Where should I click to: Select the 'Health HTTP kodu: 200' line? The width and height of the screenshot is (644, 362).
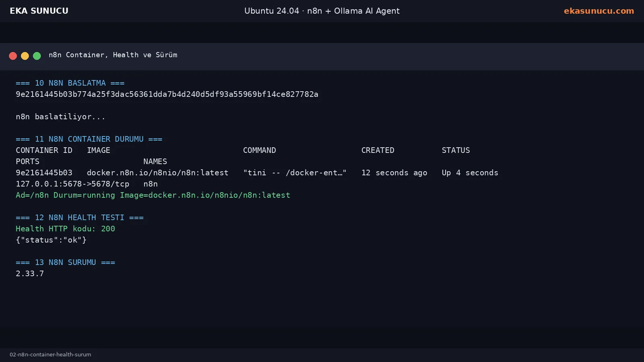[65, 228]
